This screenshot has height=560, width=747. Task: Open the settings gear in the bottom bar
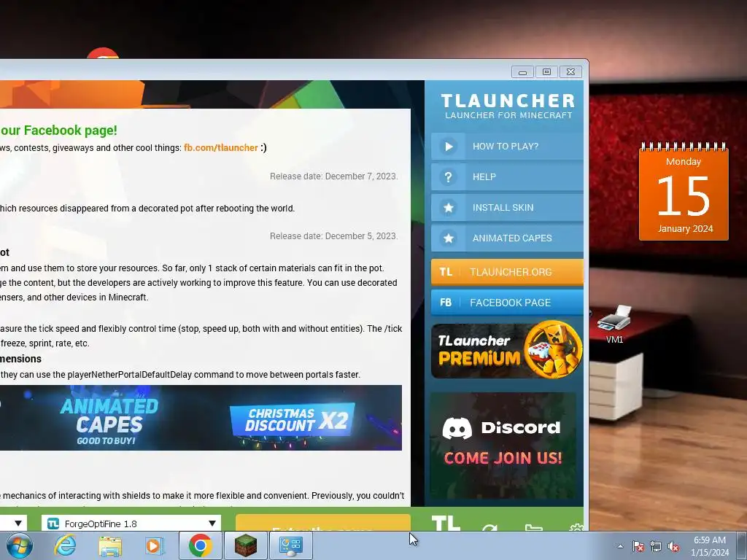(x=576, y=528)
